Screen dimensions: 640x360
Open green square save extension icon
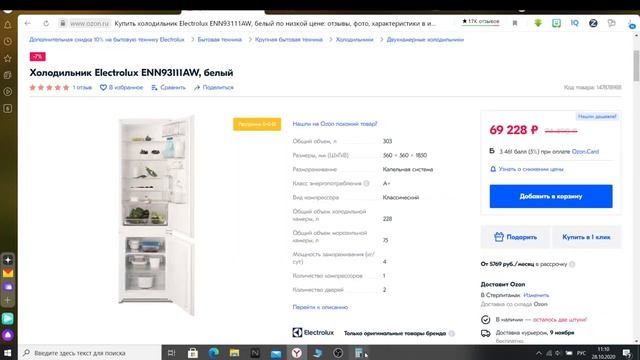(x=556, y=23)
